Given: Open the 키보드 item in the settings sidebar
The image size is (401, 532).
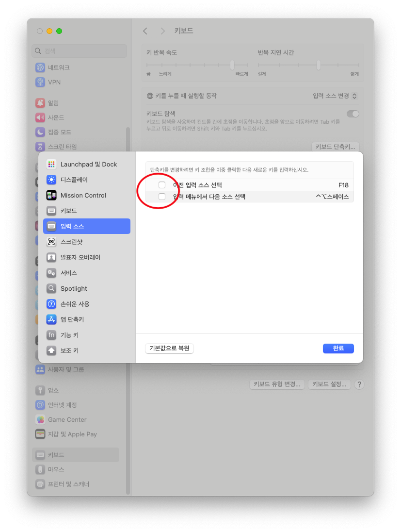Looking at the screenshot, I should tap(76, 455).
